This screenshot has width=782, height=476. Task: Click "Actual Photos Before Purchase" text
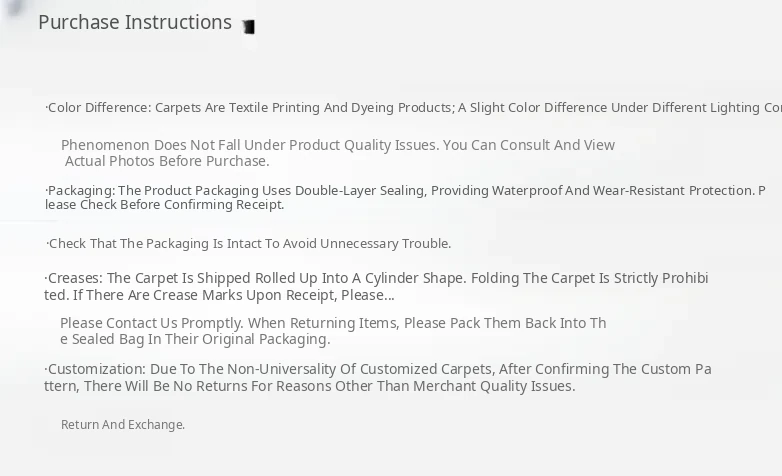click(x=167, y=161)
